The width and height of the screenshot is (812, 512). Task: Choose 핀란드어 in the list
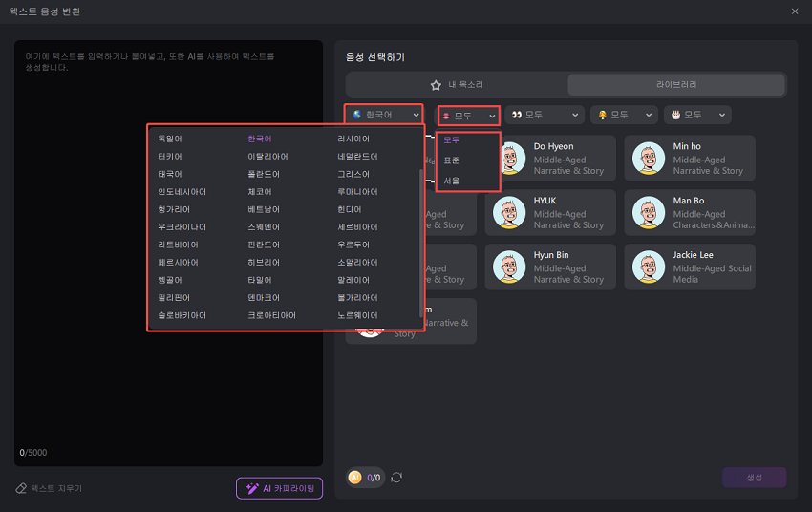click(264, 245)
